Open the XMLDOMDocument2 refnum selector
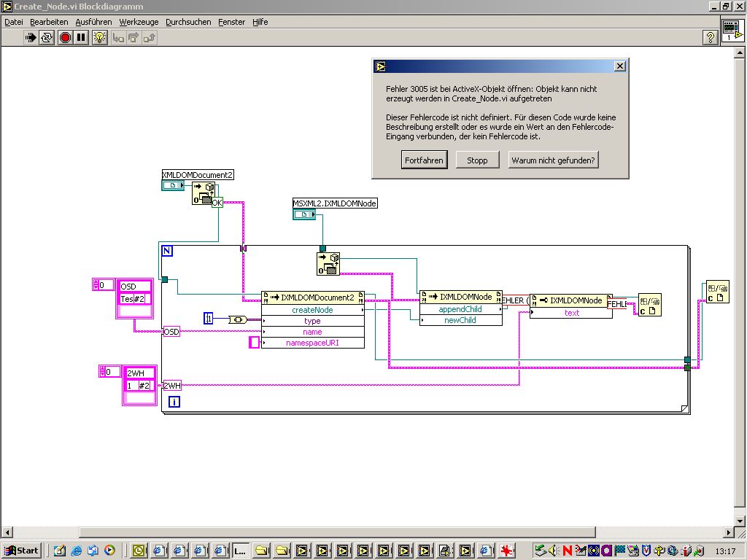 [173, 186]
